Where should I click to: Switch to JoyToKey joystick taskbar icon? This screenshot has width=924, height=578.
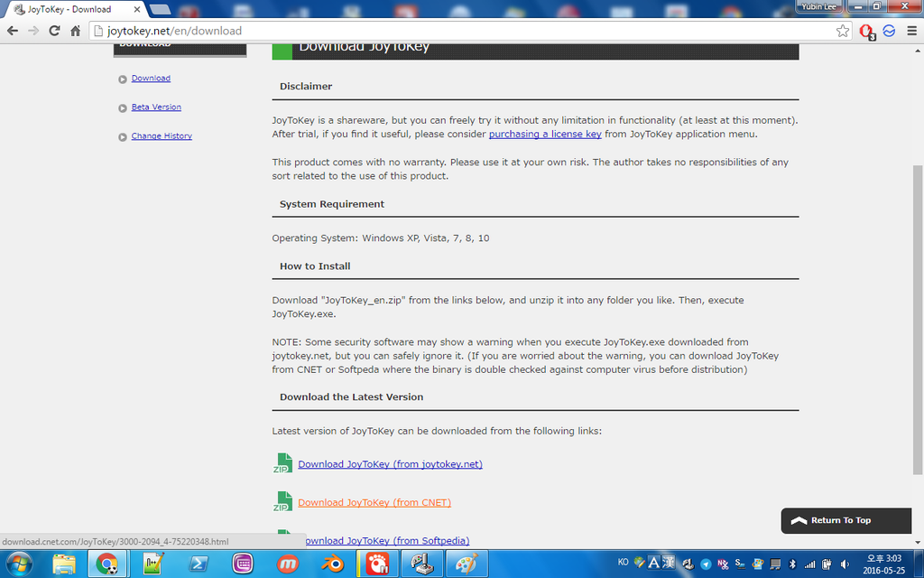[422, 564]
